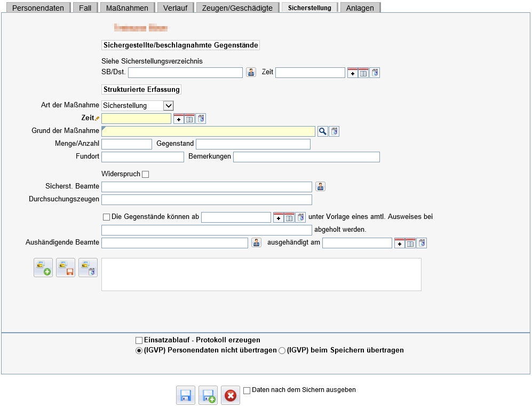This screenshot has width=532, height=408.
Task: Check 'Einsatzablauf - Protokoll erzeugen'
Action: [139, 340]
